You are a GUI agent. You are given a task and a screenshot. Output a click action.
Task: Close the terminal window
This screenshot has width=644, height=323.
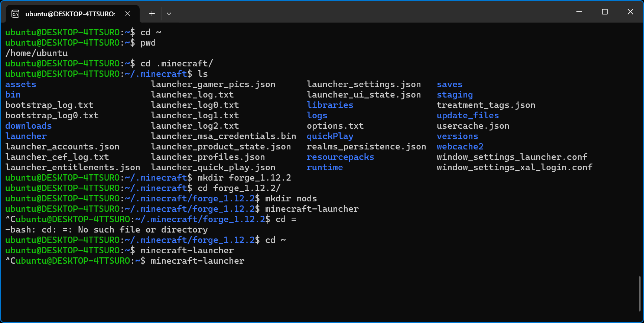pos(630,12)
